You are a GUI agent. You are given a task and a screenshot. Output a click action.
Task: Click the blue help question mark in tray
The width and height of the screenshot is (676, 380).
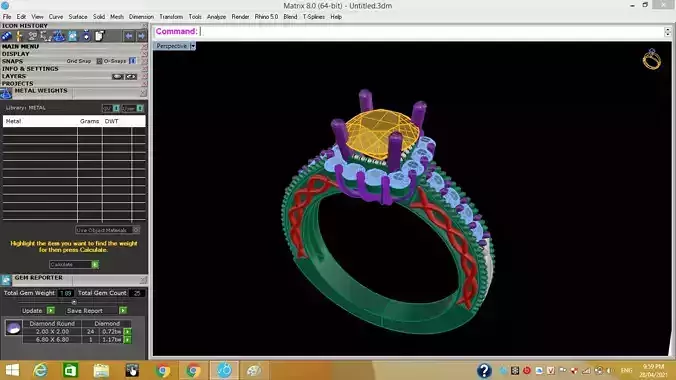(484, 370)
